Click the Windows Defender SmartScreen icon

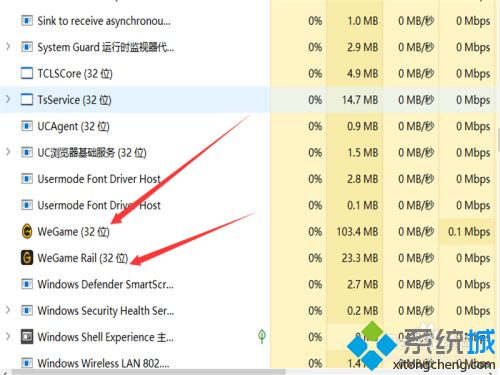point(27,284)
